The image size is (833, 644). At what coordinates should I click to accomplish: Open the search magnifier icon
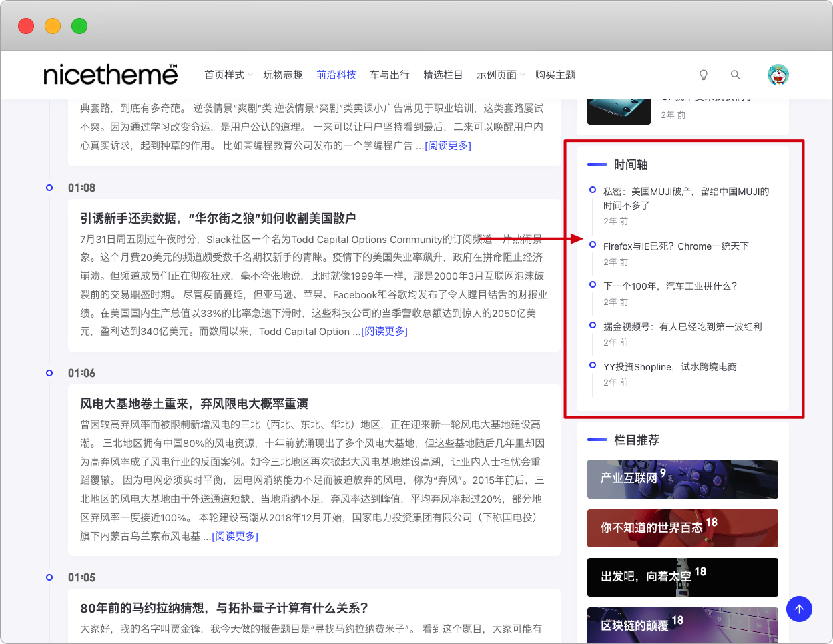click(736, 75)
